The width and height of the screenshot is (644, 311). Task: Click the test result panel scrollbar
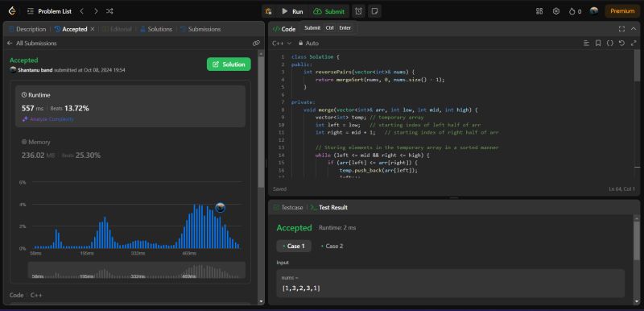point(637,240)
